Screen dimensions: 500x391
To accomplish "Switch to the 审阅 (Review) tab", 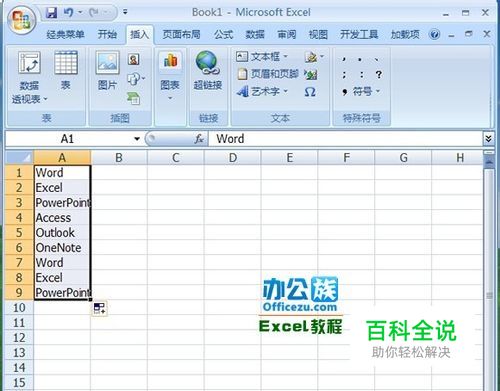I will click(x=287, y=34).
